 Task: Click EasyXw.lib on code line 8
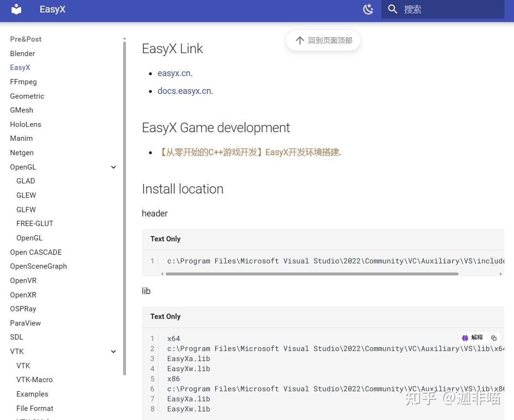coord(188,409)
